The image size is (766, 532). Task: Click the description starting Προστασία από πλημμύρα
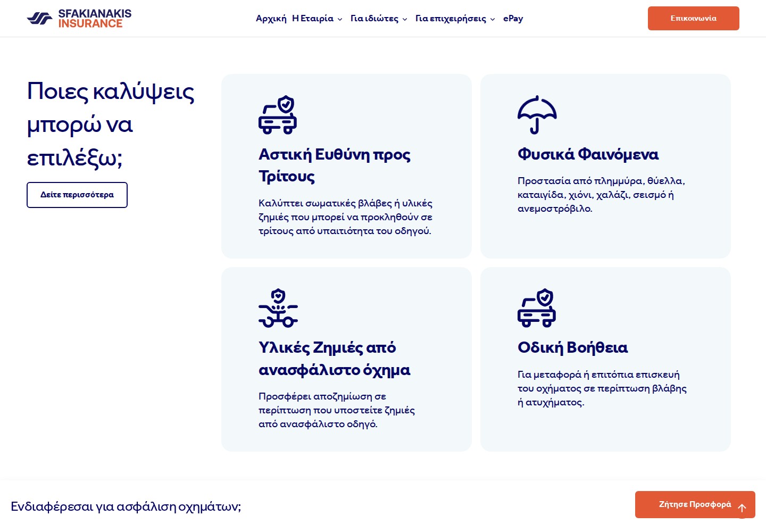(x=601, y=195)
